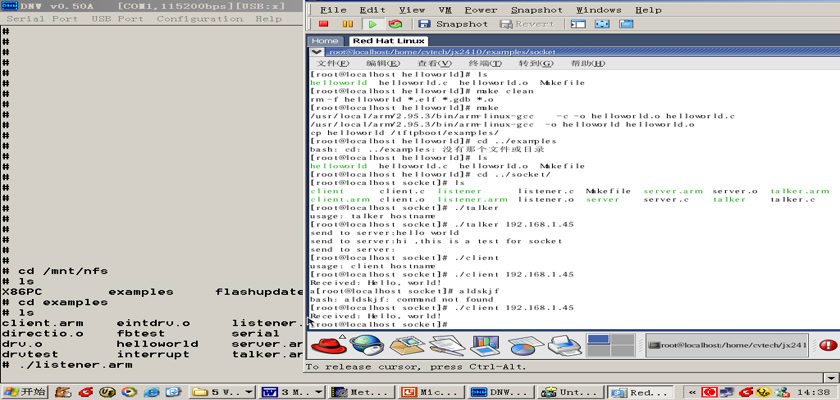This screenshot has width=840, height=400.
Task: Open the Red Hat main menu icon
Action: [331, 346]
